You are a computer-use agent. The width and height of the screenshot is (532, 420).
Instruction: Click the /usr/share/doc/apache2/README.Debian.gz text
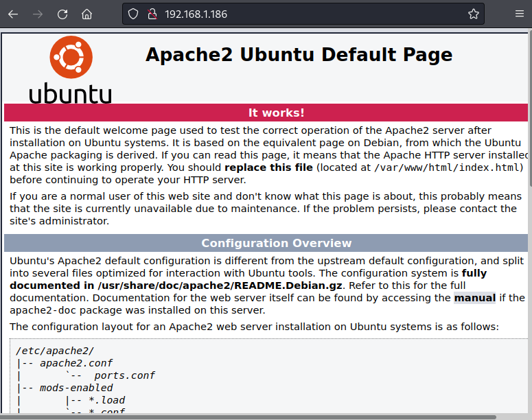click(220, 285)
